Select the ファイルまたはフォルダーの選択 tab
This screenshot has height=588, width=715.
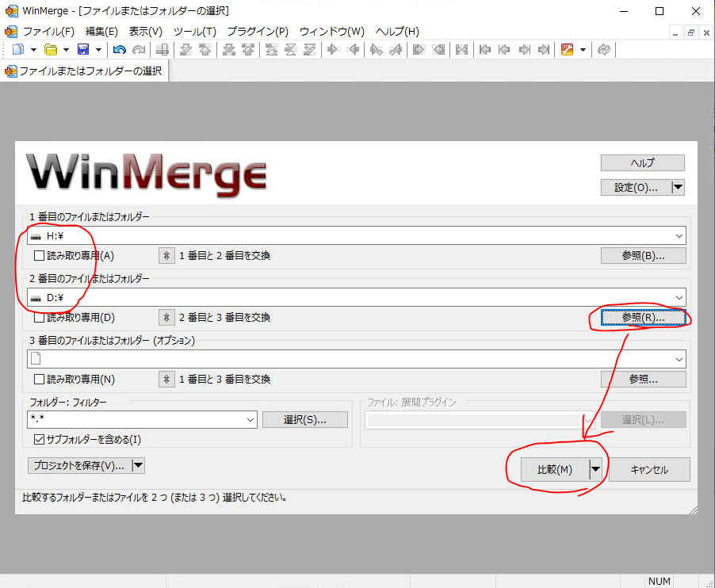[84, 71]
